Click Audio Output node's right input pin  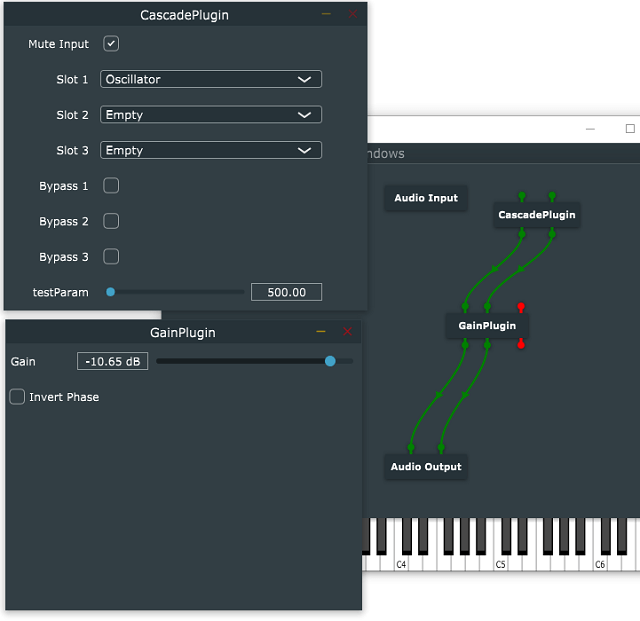[x=441, y=448]
